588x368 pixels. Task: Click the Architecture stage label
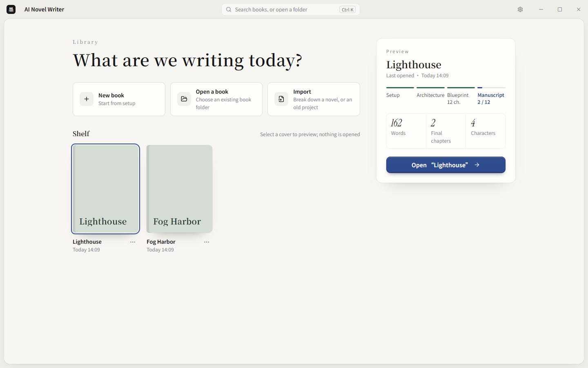430,95
